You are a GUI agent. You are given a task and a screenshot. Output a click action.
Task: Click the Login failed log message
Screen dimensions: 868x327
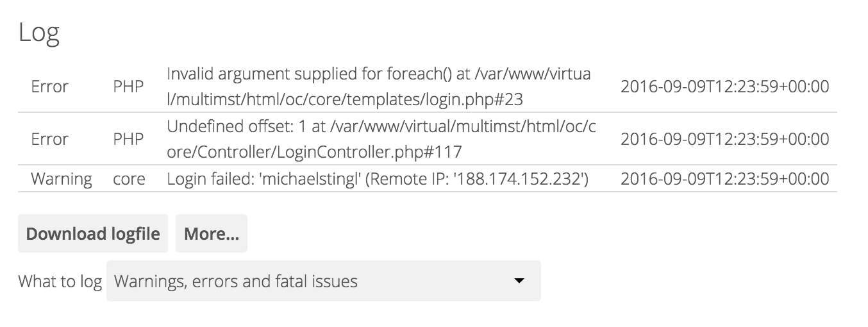[x=378, y=179]
